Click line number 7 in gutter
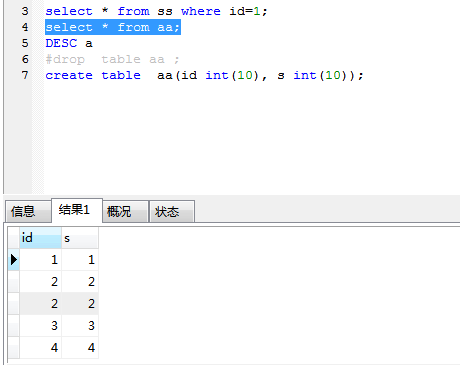 (x=25, y=75)
